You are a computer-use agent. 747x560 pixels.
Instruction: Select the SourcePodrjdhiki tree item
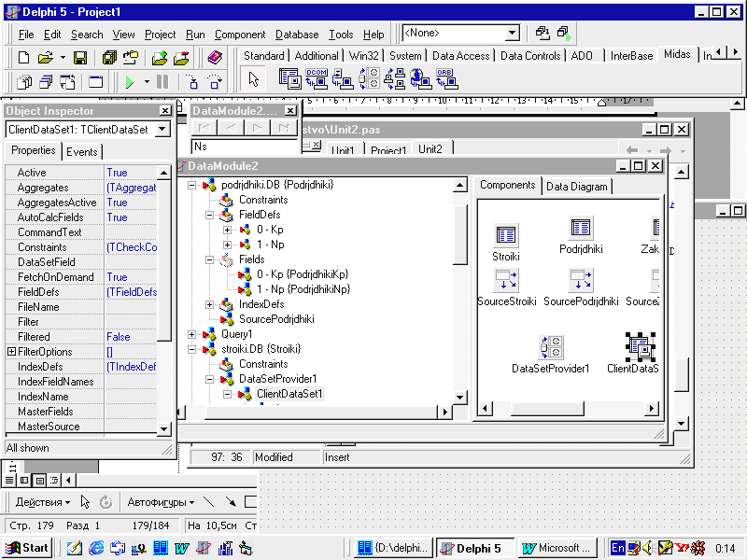[x=276, y=319]
